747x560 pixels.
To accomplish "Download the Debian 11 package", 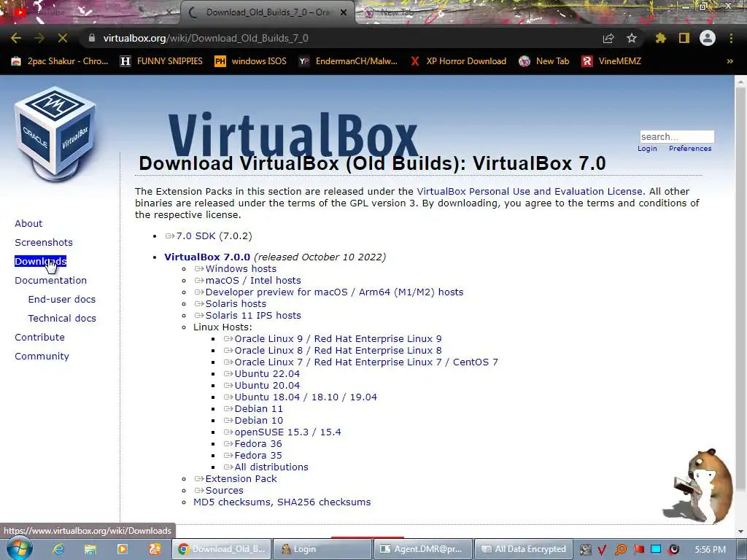I will click(x=258, y=408).
